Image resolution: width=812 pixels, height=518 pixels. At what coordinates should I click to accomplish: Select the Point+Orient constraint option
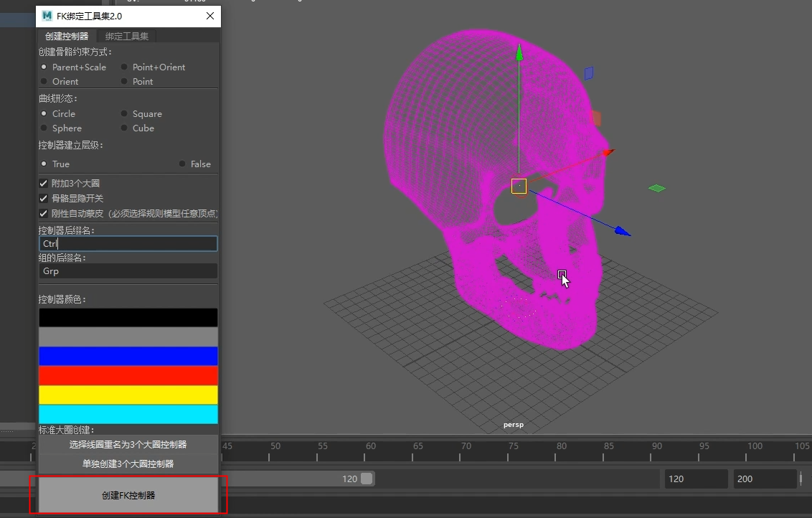click(x=125, y=67)
